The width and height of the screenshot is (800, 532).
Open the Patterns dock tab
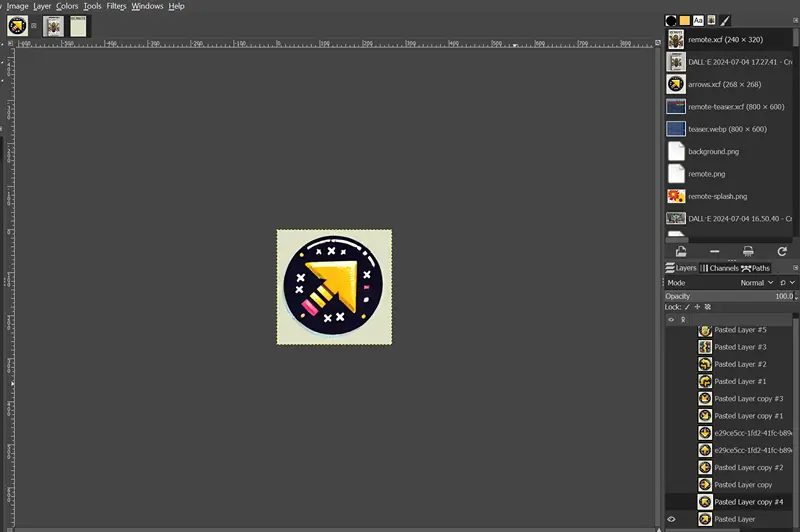point(685,20)
